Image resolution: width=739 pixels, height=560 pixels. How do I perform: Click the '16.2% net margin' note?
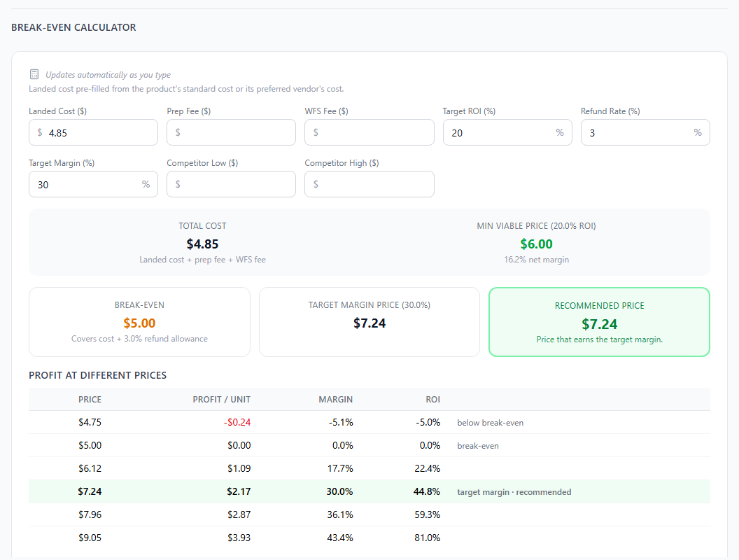coord(536,260)
